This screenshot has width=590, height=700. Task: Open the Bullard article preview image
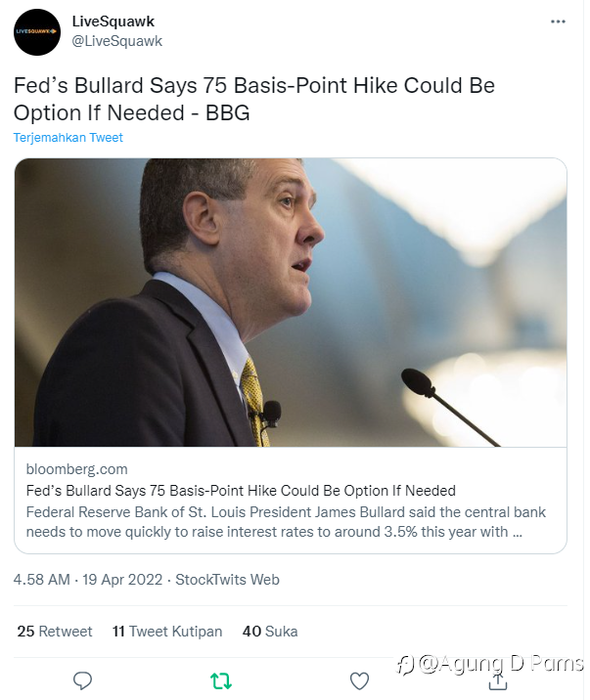(291, 302)
